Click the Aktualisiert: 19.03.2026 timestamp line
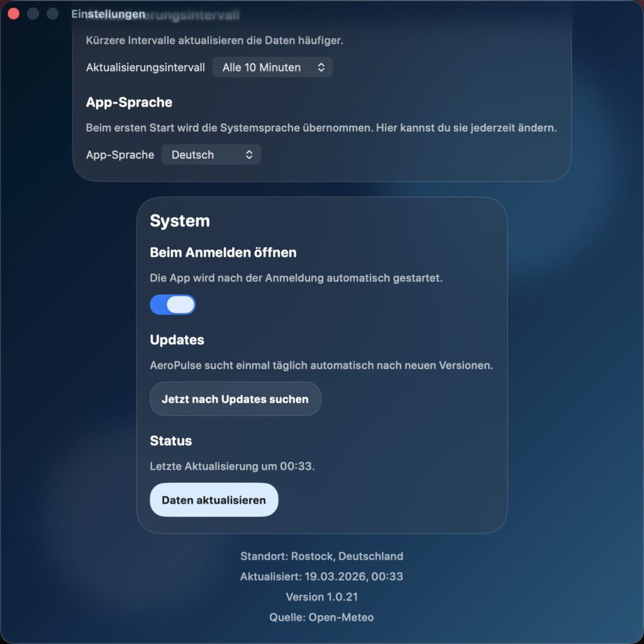This screenshot has height=644, width=644. coord(321,576)
